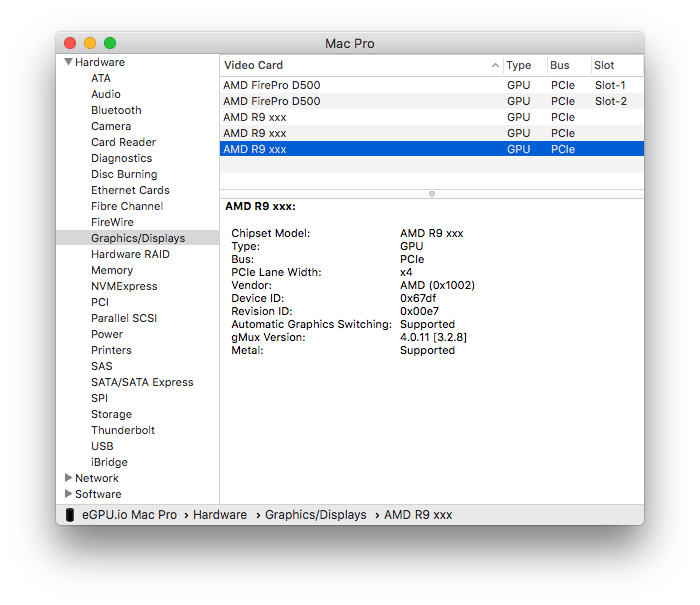The height and width of the screenshot is (605, 700).
Task: Click the sort arrow in Video Card header
Action: click(x=495, y=65)
